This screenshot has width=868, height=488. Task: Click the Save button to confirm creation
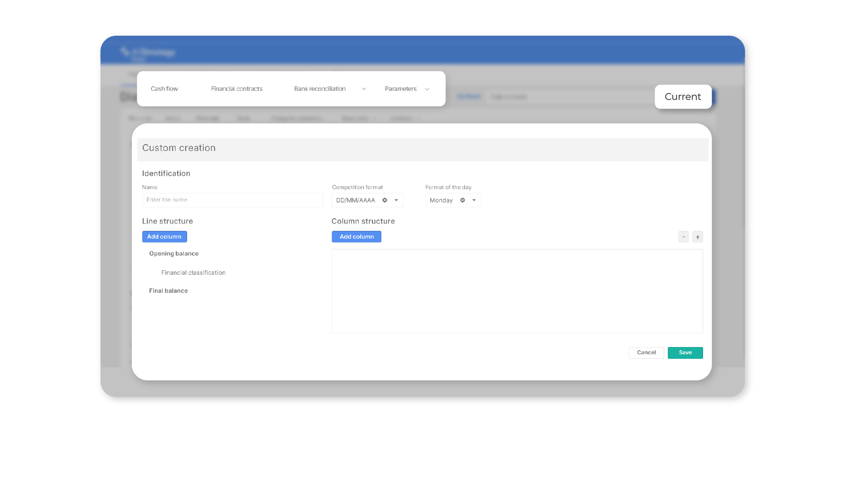pyautogui.click(x=685, y=352)
